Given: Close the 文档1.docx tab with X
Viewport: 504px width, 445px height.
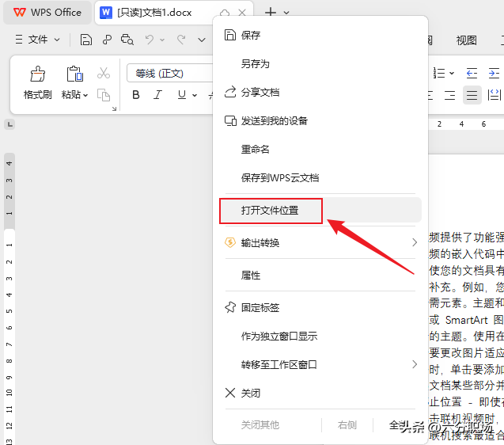Looking at the screenshot, I should tap(242, 13).
